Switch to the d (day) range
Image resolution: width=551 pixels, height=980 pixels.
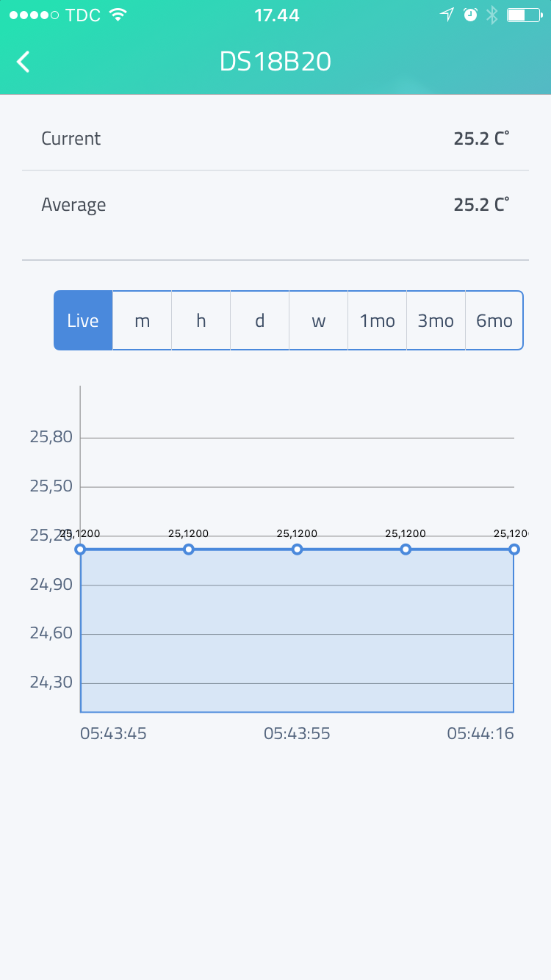tap(260, 320)
